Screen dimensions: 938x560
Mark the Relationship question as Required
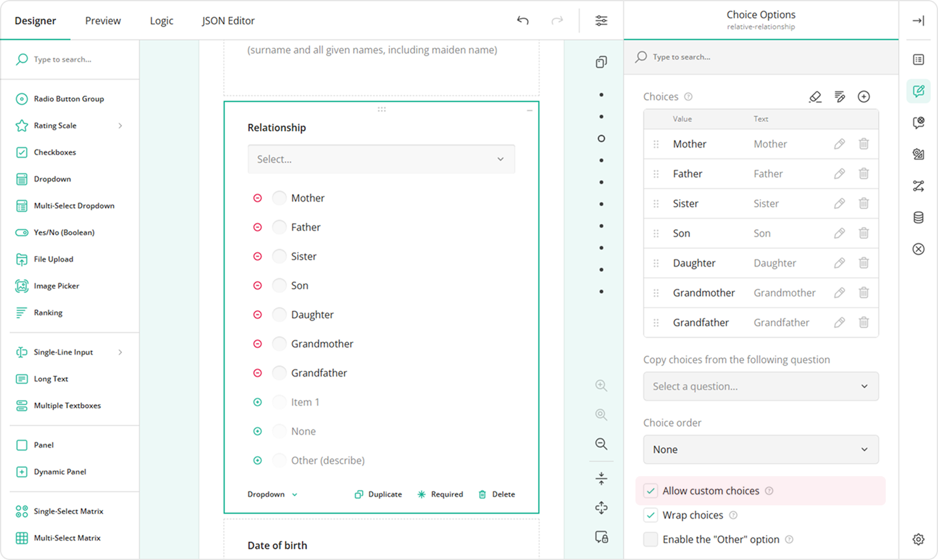(x=440, y=494)
